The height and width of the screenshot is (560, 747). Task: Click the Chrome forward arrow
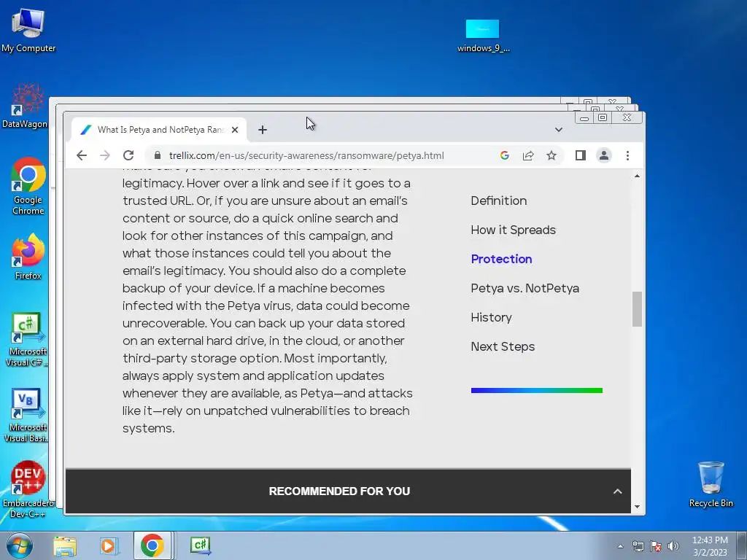coord(105,155)
